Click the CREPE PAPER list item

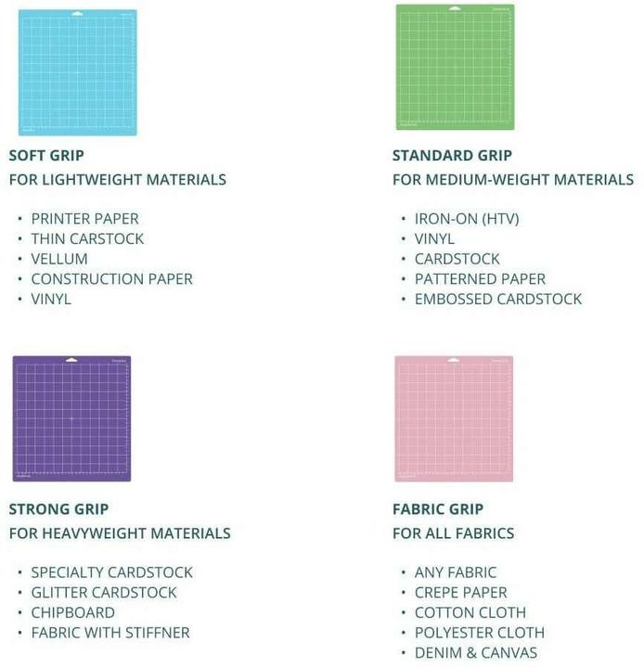point(460,592)
